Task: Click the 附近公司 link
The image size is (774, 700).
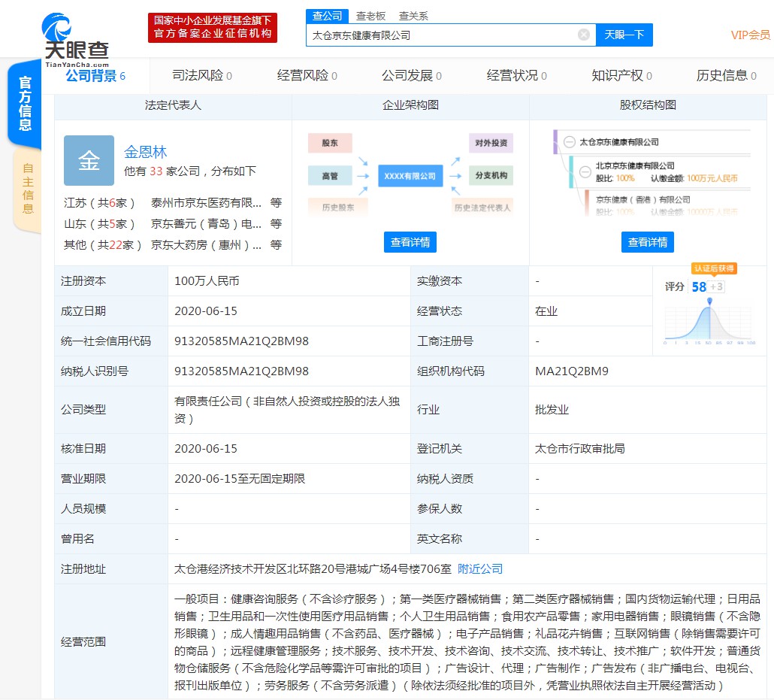Action: click(479, 568)
